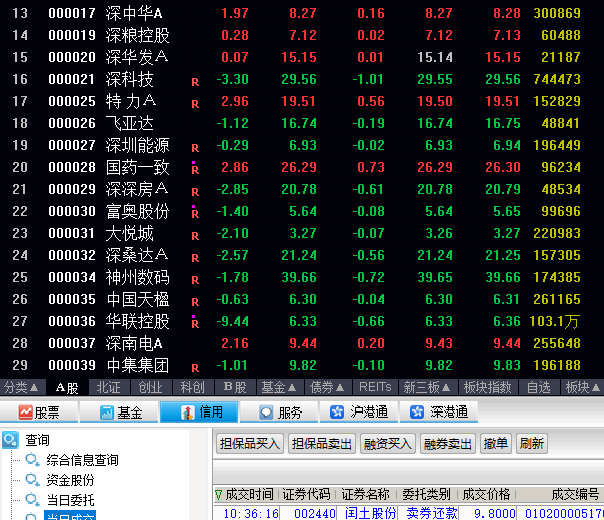Click the 融券卖出 button

pyautogui.click(x=448, y=444)
